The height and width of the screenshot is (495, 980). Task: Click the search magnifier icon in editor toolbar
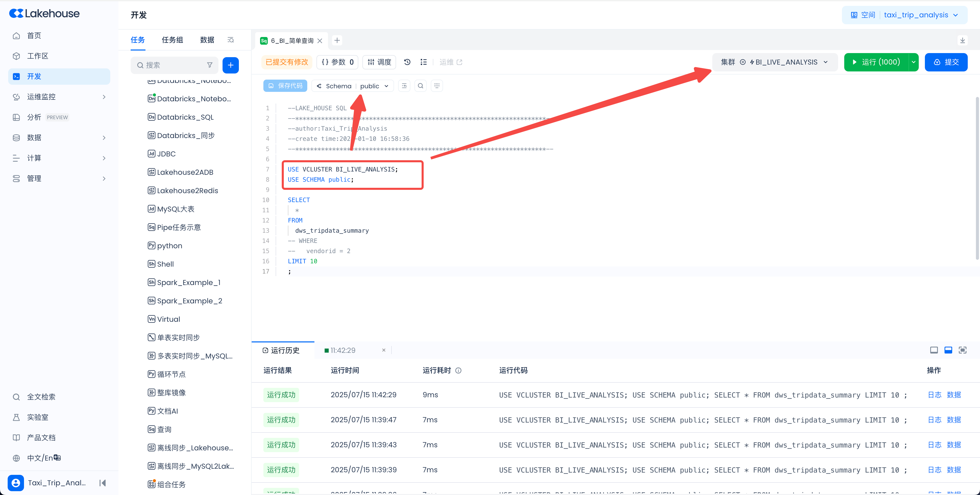point(420,86)
